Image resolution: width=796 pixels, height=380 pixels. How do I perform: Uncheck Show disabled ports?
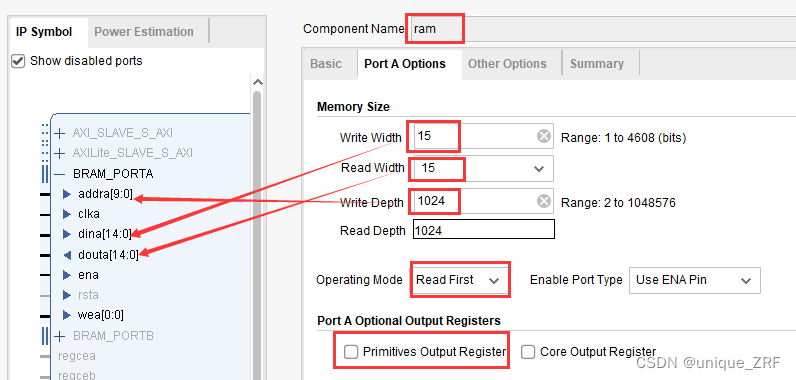point(18,61)
